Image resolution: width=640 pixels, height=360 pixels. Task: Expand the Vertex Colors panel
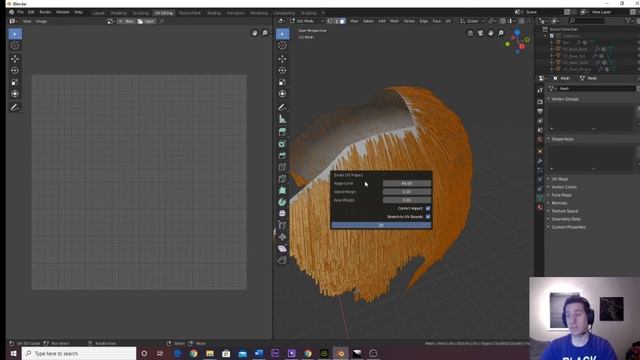click(x=564, y=187)
